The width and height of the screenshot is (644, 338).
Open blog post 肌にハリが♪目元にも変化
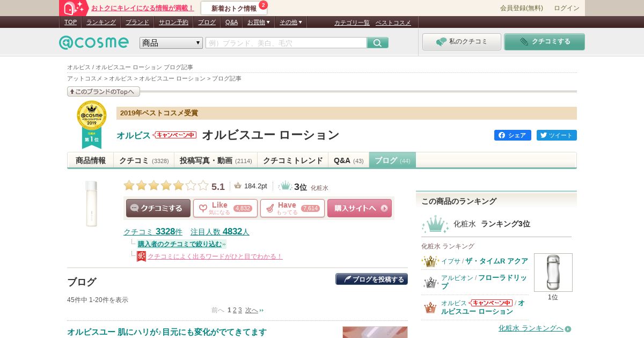[x=167, y=332]
